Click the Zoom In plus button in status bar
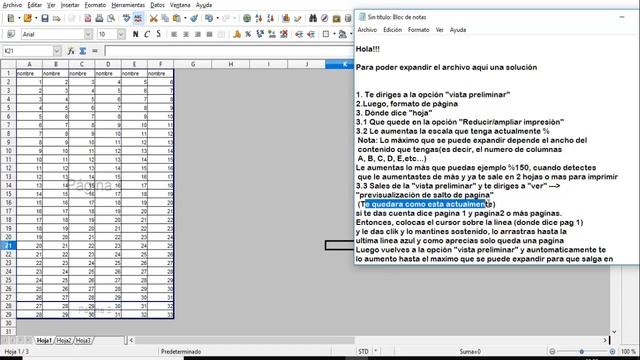The image size is (640, 360). click(612, 351)
